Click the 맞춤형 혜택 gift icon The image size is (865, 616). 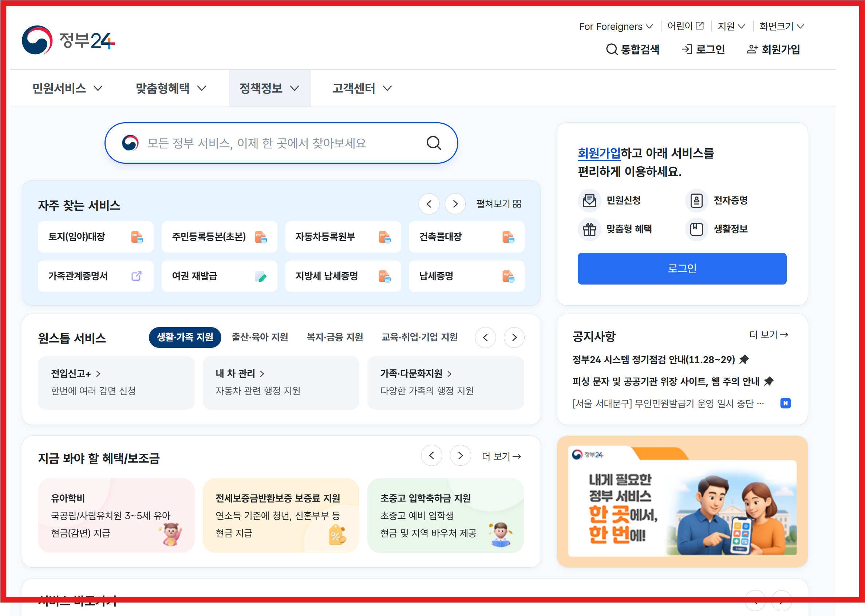pos(589,229)
